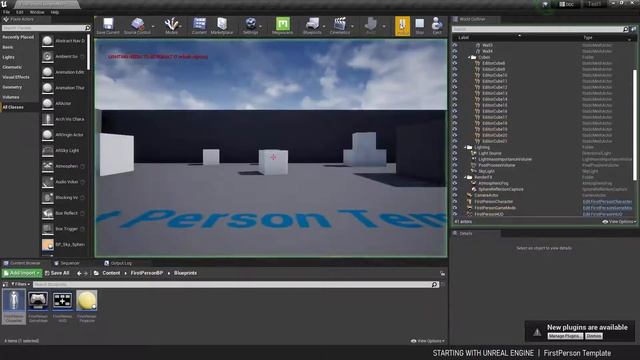Screen dimensions: 640x360
Task: Dismiss the new plugins notification
Action: coord(594,336)
